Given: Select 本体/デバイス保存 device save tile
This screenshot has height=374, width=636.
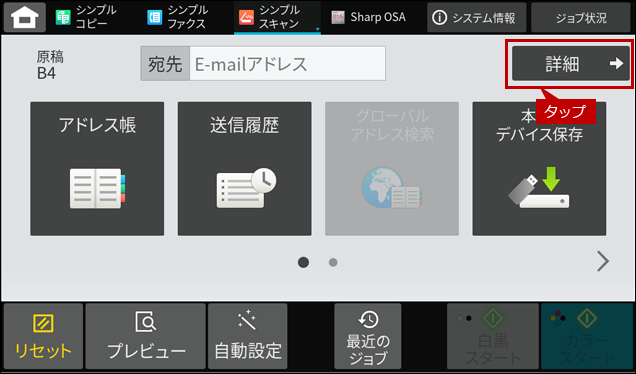Looking at the screenshot, I should 539,169.
